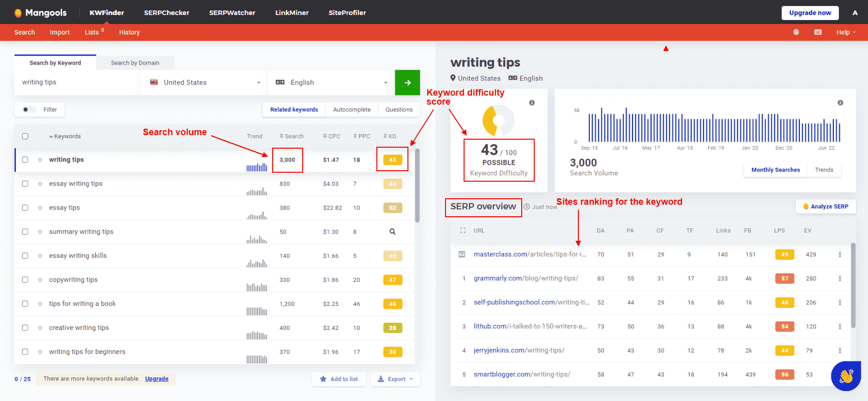Image resolution: width=868 pixels, height=401 pixels.
Task: Star the 'copywriting tips' keyword
Action: pyautogui.click(x=40, y=280)
